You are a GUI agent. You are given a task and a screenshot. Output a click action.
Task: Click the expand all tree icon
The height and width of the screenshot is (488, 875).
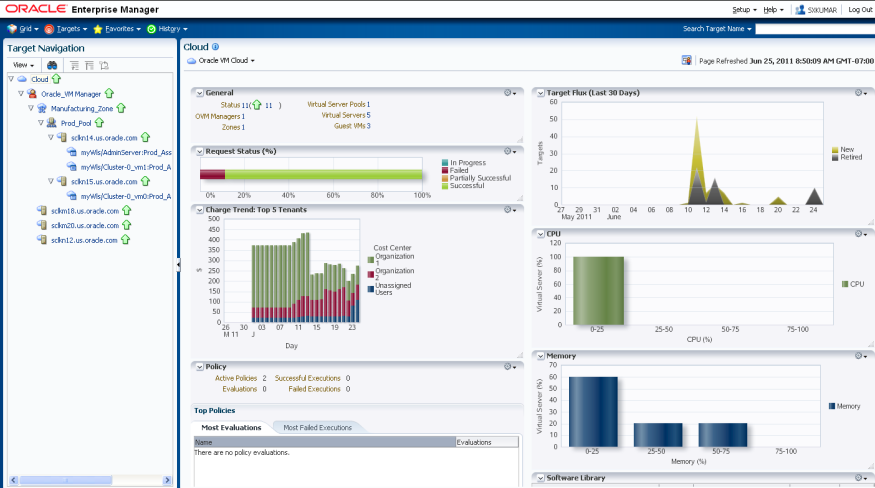tap(74, 65)
